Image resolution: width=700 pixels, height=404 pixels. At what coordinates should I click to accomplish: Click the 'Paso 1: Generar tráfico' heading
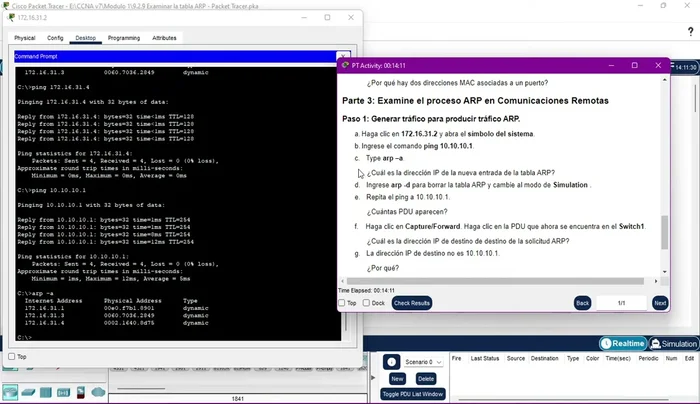point(431,119)
